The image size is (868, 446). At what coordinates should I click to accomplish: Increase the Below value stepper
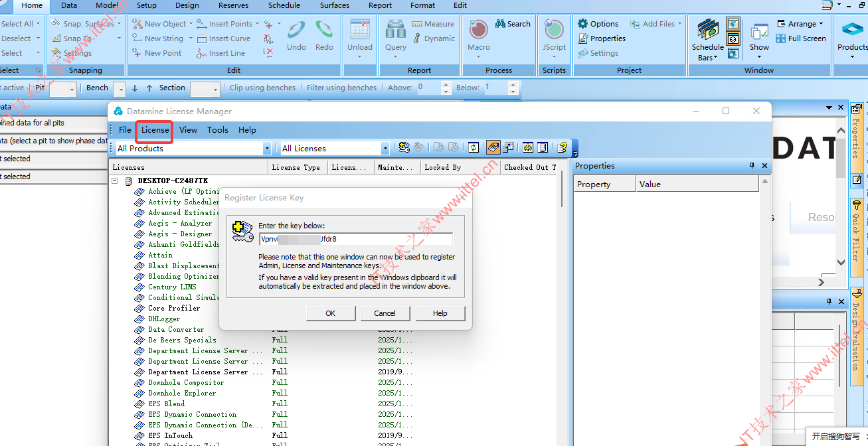click(513, 84)
